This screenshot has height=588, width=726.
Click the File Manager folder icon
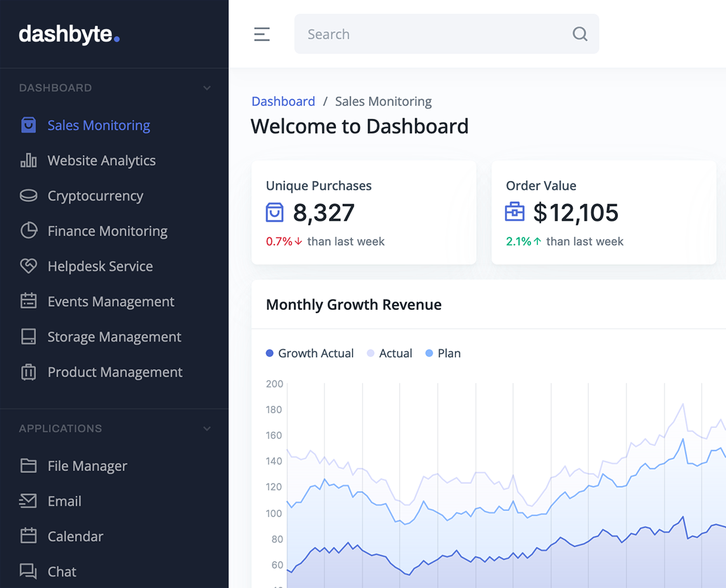(29, 465)
